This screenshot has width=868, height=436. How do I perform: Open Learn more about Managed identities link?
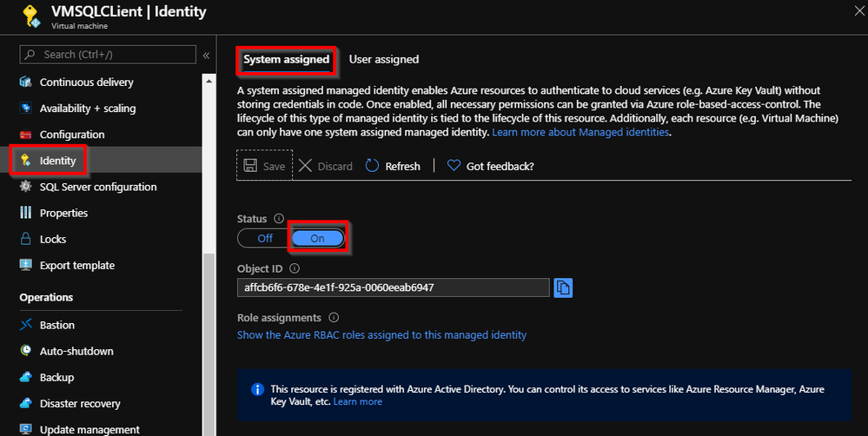580,132
